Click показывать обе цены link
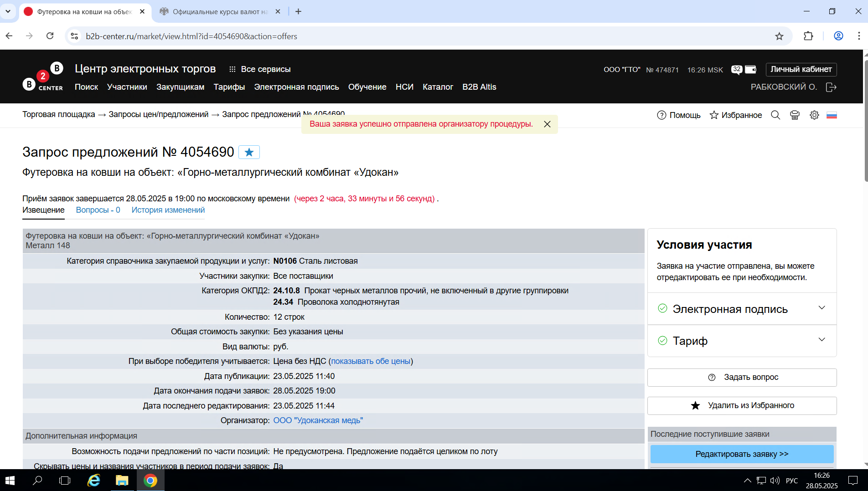 371,361
